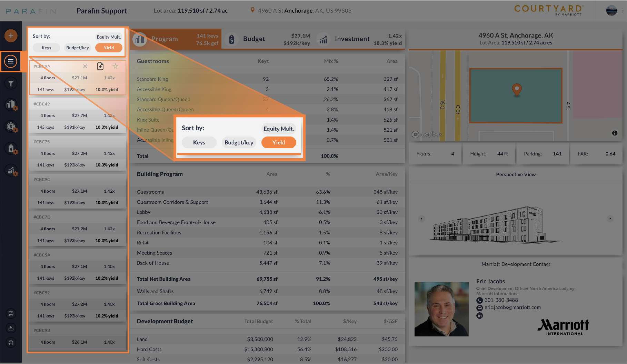
Task: Star the #CBC9A option as favorite
Action: coord(116,66)
